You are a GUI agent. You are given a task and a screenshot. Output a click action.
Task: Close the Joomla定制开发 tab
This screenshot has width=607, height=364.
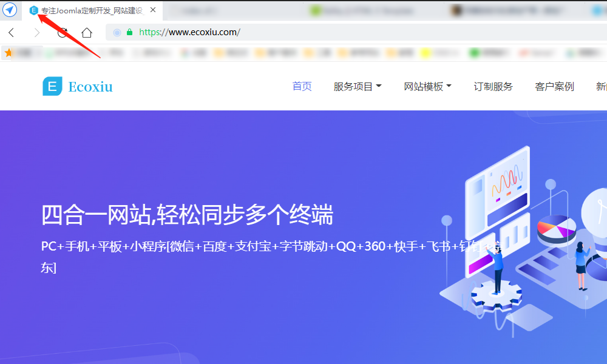[153, 10]
